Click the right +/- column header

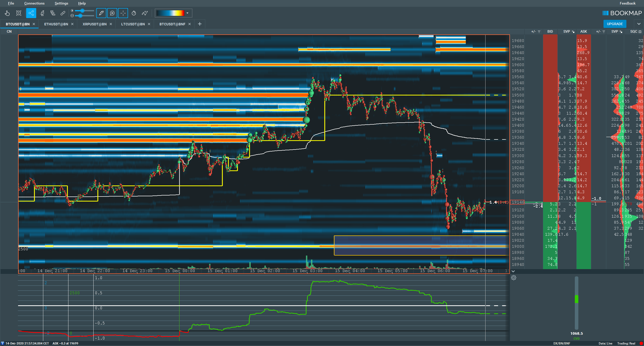pos(598,31)
